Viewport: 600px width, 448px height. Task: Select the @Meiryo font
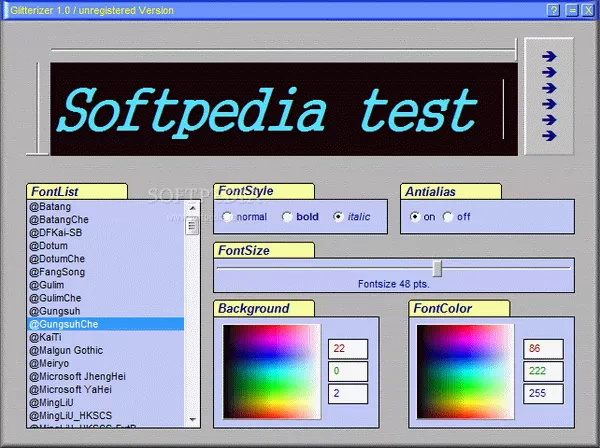(106, 363)
